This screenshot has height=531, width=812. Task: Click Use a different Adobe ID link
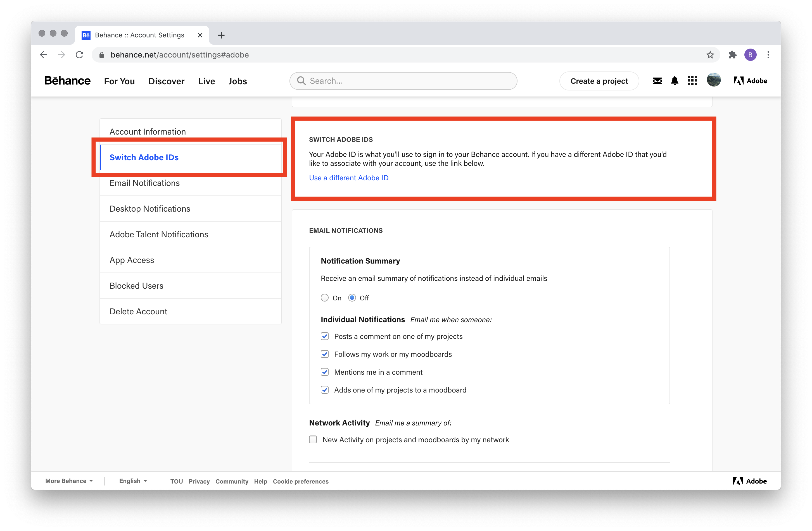(349, 178)
